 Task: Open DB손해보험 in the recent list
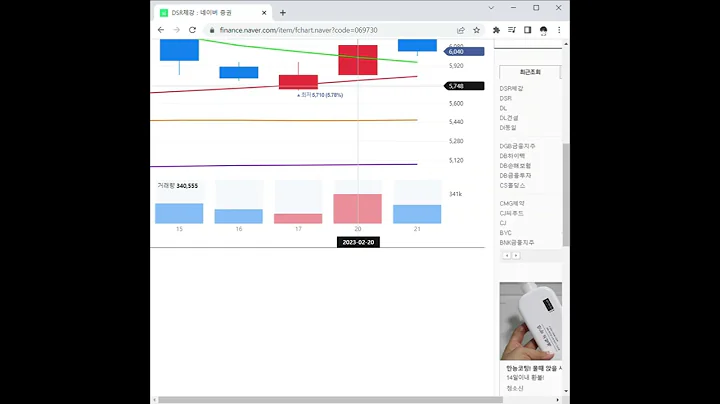click(515, 166)
